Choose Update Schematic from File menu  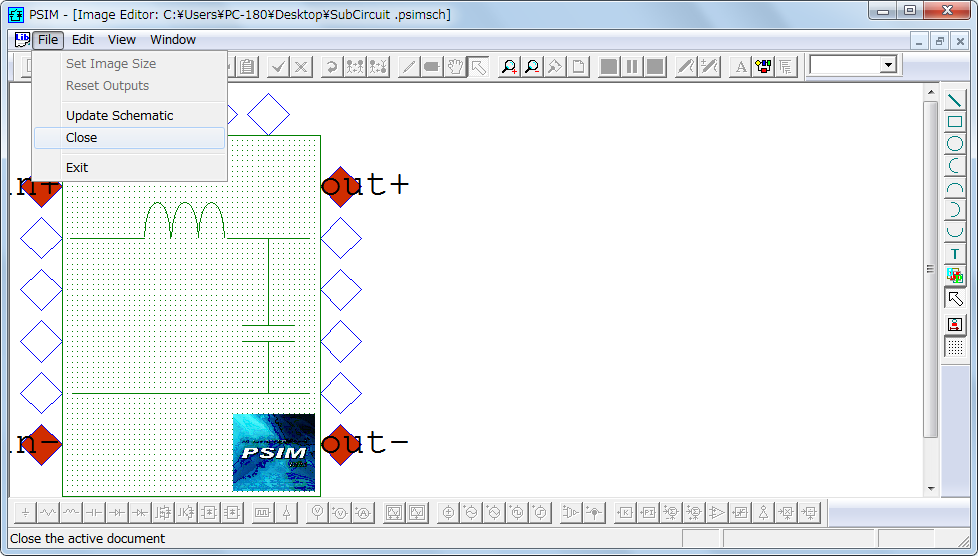tap(129, 115)
